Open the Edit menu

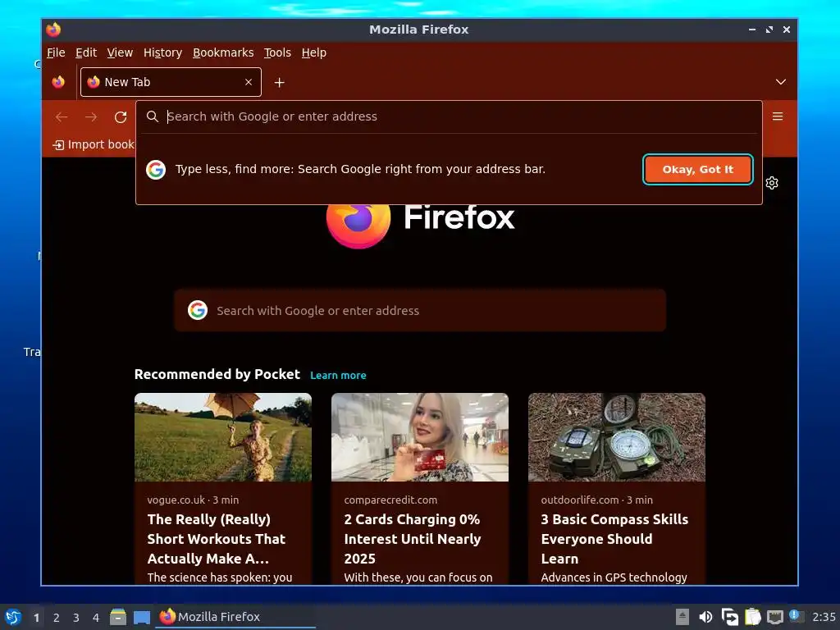pos(85,52)
